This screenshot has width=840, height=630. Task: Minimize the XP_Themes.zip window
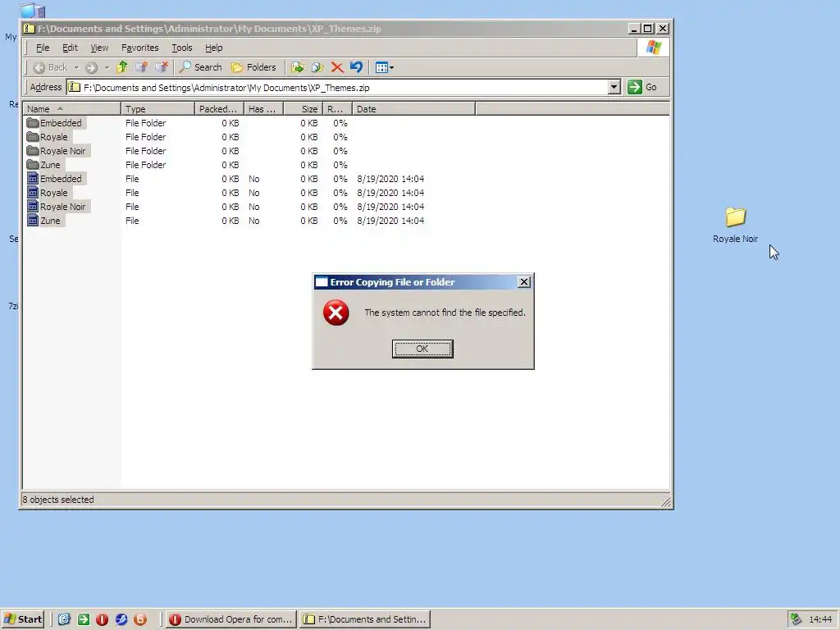coord(634,29)
